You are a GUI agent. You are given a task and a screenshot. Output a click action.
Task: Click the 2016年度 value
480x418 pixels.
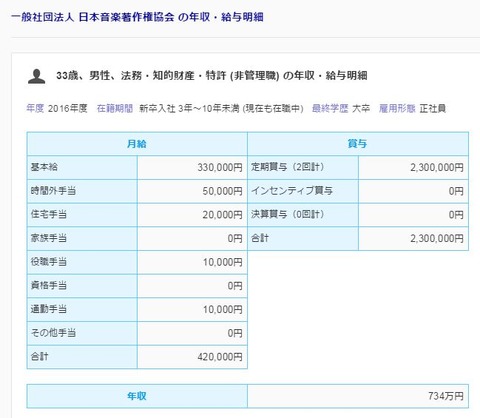click(x=68, y=108)
